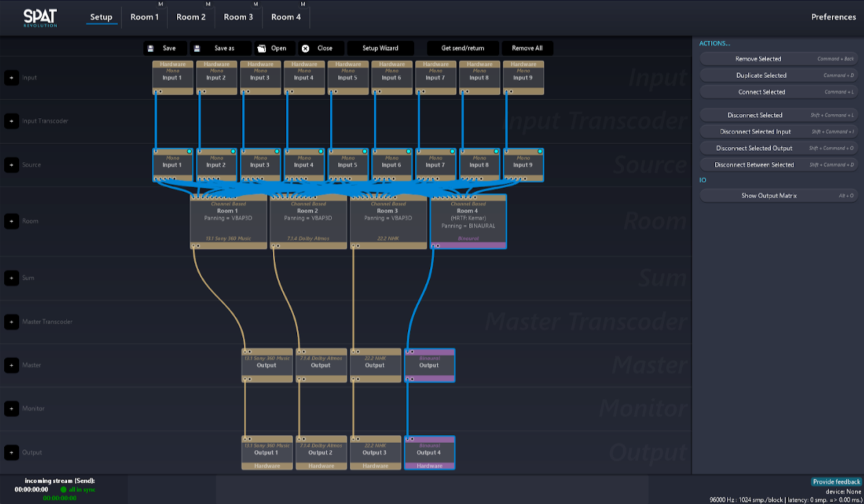Toggle cyan indicator on Source Input 7
Viewport: 864px width, 504px height.
(x=453, y=152)
